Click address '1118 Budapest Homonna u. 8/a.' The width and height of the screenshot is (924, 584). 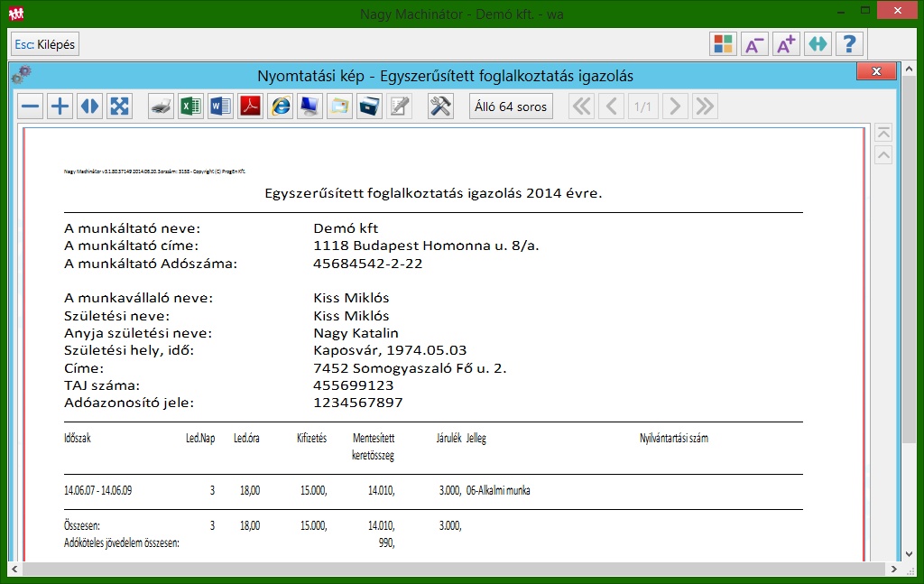coord(426,246)
